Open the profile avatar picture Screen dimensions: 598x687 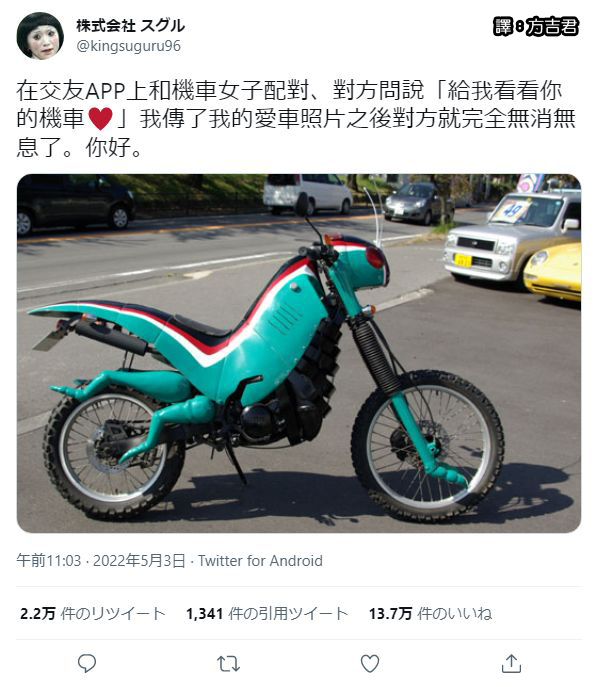[40, 36]
